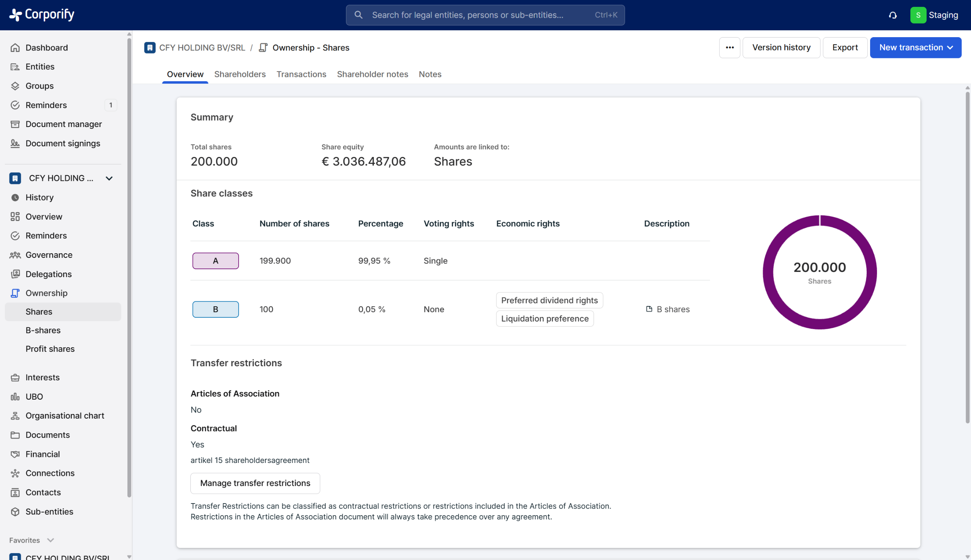
Task: Open Sub-entities from sidebar
Action: [49, 511]
